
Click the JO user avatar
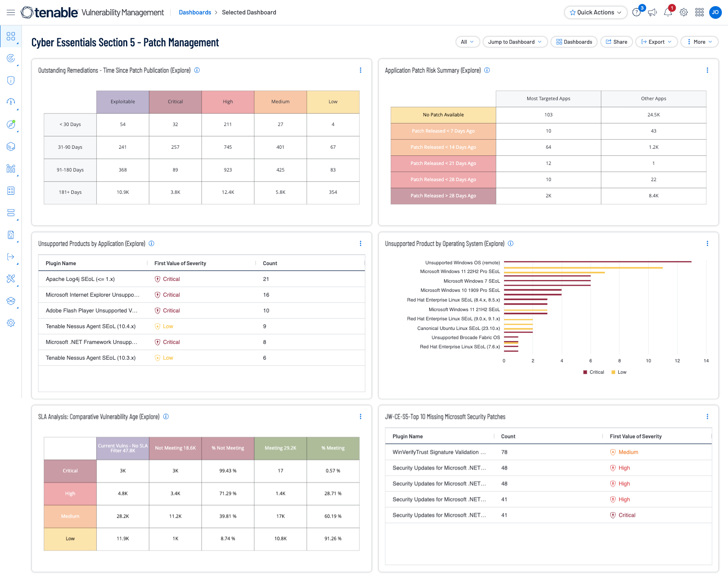point(715,12)
